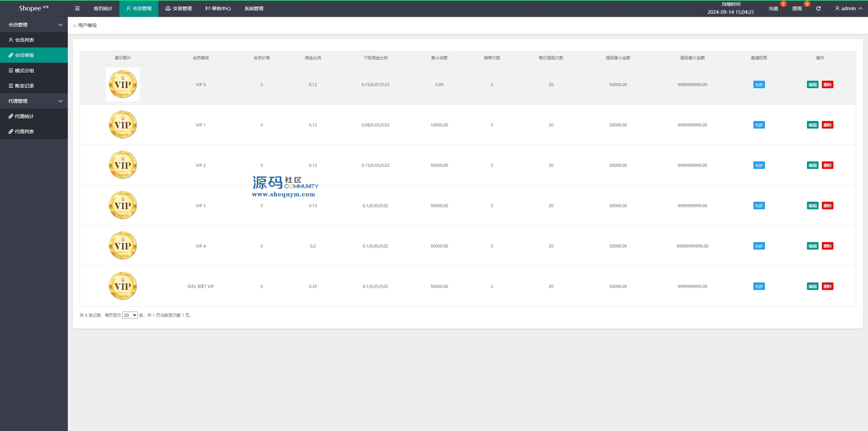The height and width of the screenshot is (431, 868).
Task: Toggle 允许 permission for ĐẶC BIỆT VIP
Action: (x=759, y=287)
